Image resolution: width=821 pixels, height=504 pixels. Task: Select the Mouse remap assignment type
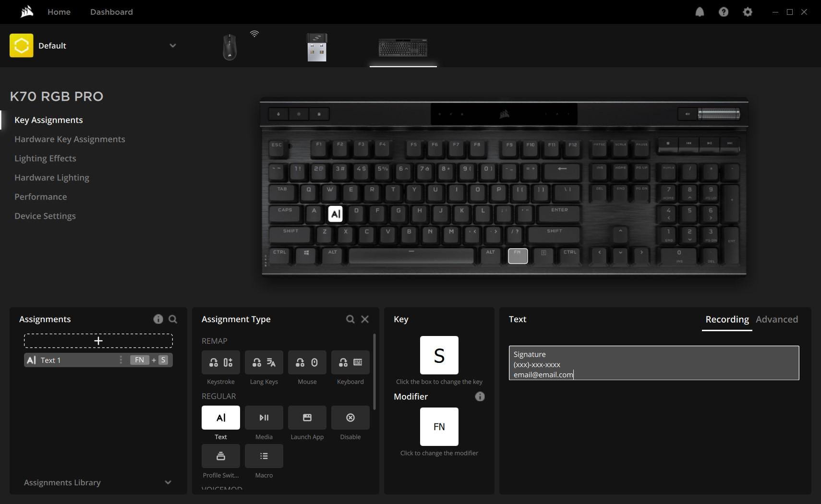tap(307, 363)
